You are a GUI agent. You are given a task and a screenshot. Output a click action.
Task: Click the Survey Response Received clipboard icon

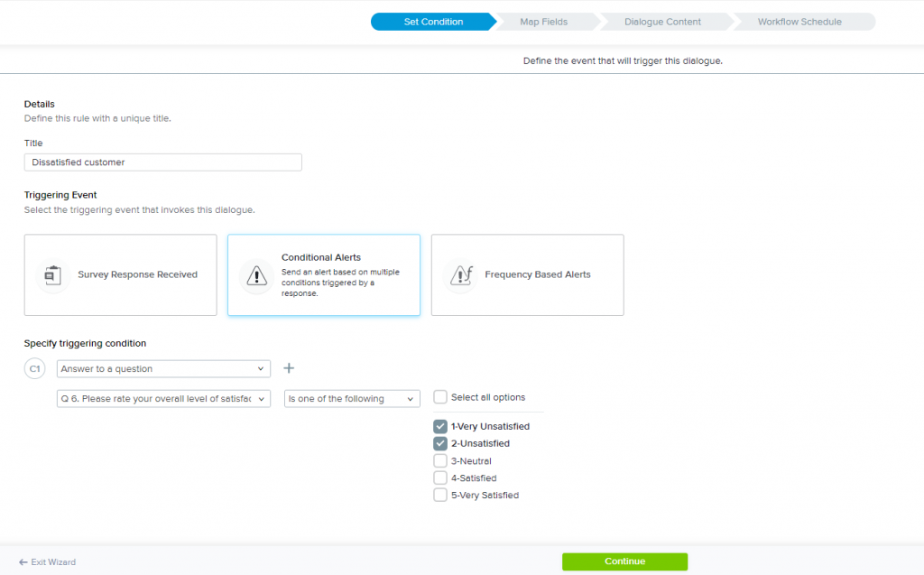tap(52, 274)
